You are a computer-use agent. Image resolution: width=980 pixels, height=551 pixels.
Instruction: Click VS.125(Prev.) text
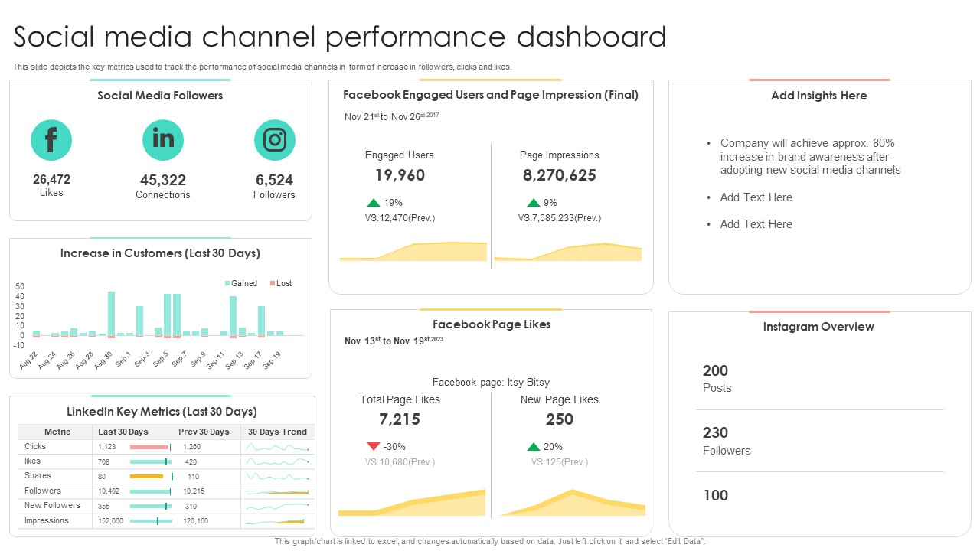pos(560,462)
